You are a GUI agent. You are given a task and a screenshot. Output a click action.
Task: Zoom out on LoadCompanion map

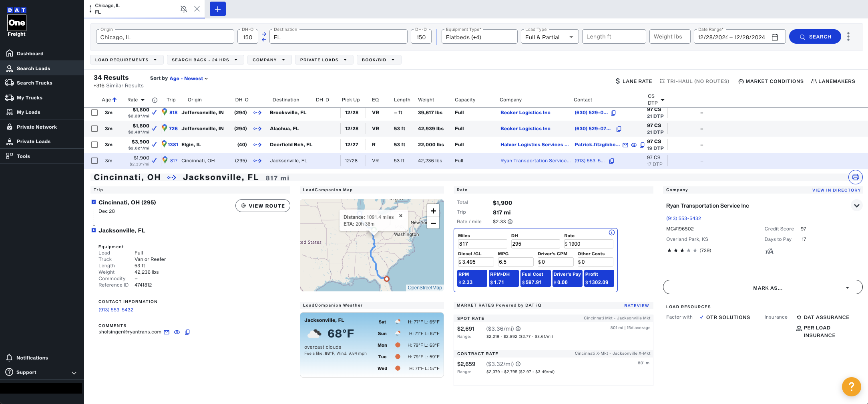pos(433,223)
